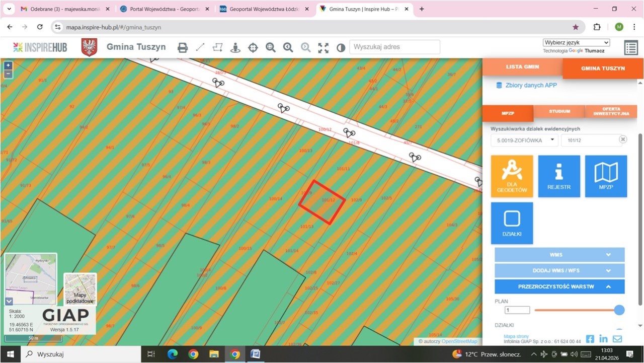Expand the WMS section
The height and width of the screenshot is (363, 644).
(559, 255)
